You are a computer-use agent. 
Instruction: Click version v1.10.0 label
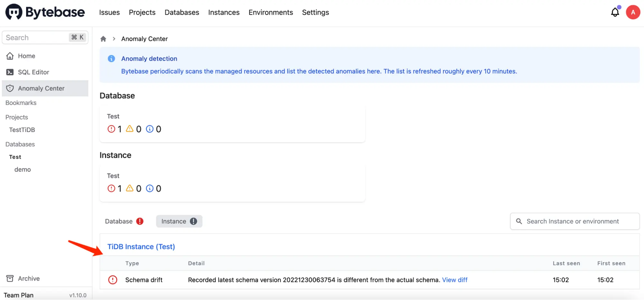click(x=78, y=295)
